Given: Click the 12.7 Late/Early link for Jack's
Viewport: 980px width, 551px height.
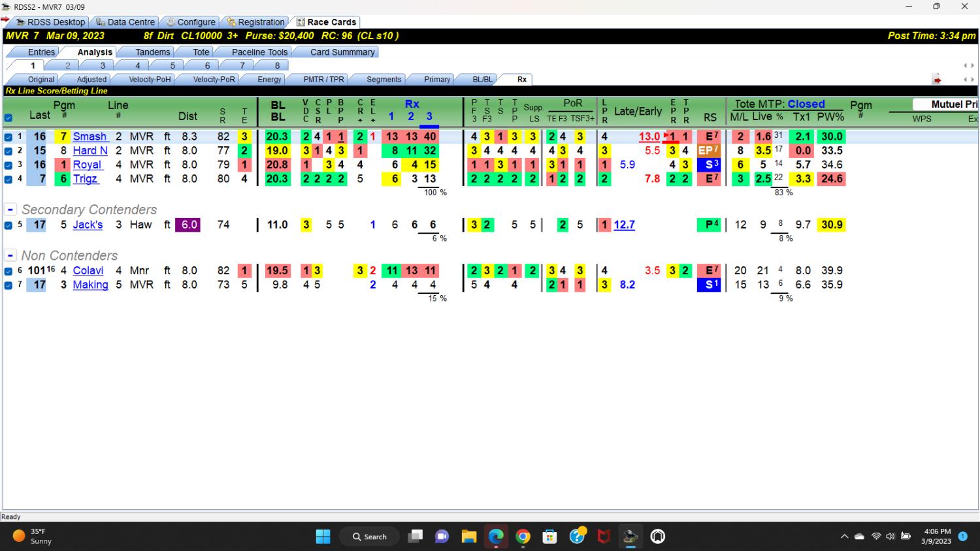Looking at the screenshot, I should click(624, 225).
